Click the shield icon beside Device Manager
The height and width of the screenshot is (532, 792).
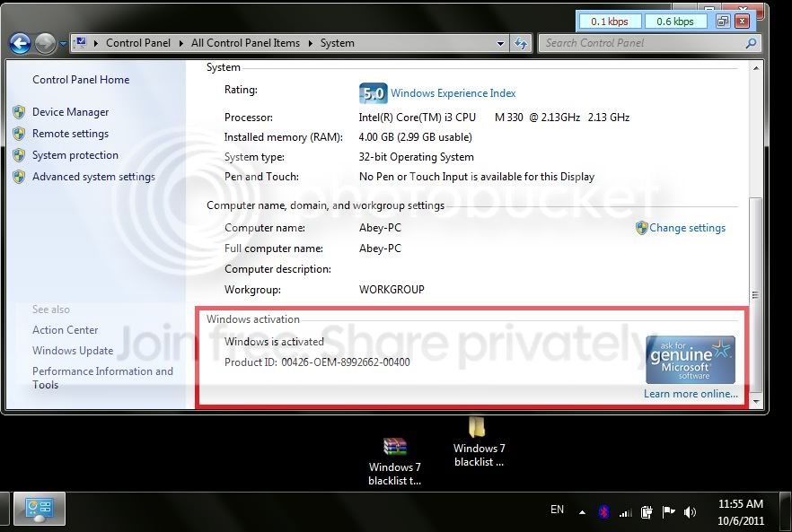[19, 112]
